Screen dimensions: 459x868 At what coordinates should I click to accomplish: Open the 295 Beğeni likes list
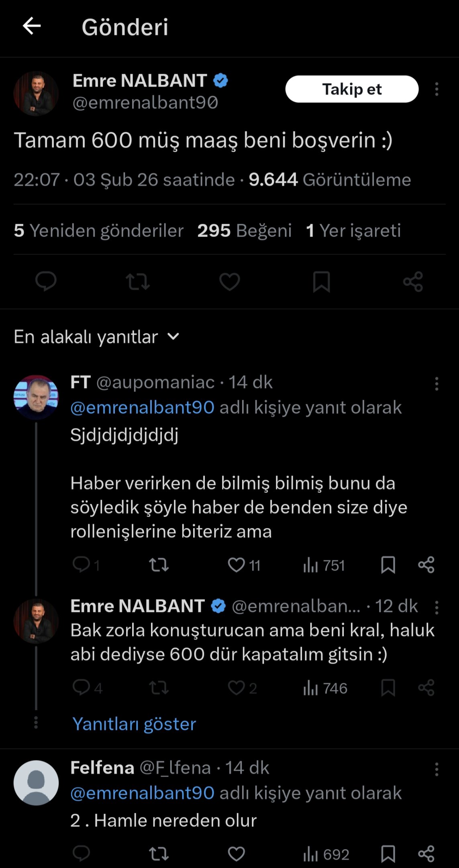244,231
